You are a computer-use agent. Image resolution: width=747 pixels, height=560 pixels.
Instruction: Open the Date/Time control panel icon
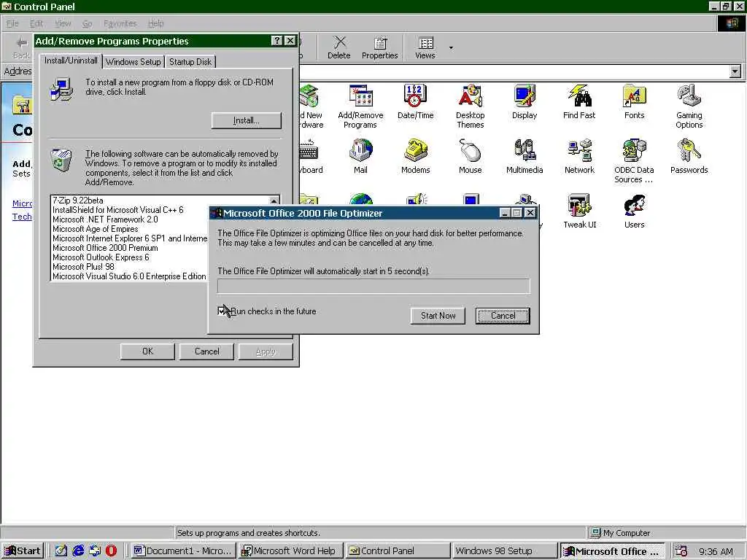point(415,101)
